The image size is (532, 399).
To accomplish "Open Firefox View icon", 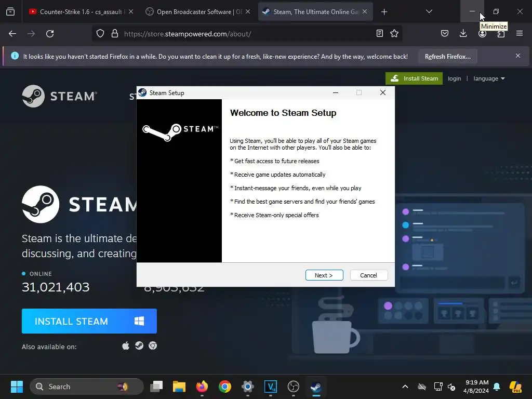I will 10,12.
